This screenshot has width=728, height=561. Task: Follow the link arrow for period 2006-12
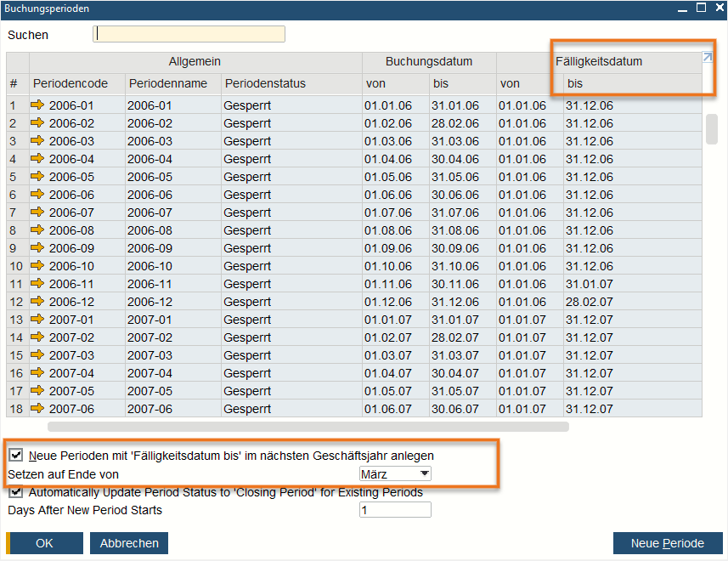coord(39,302)
